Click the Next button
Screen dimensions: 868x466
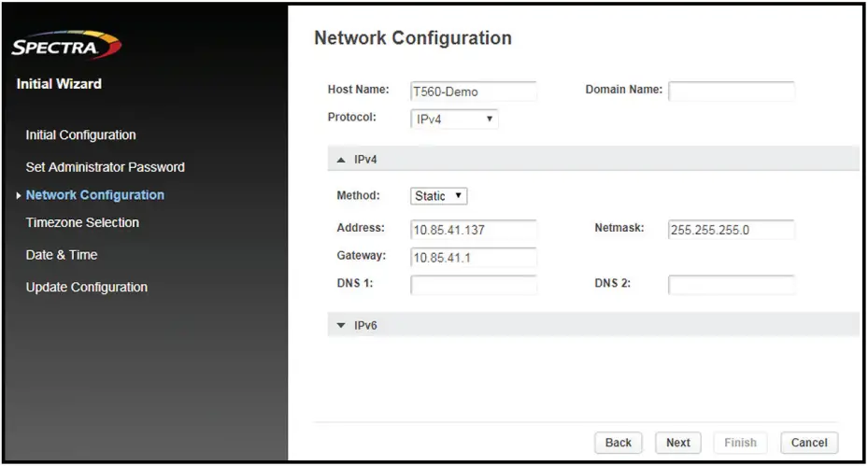pos(678,443)
